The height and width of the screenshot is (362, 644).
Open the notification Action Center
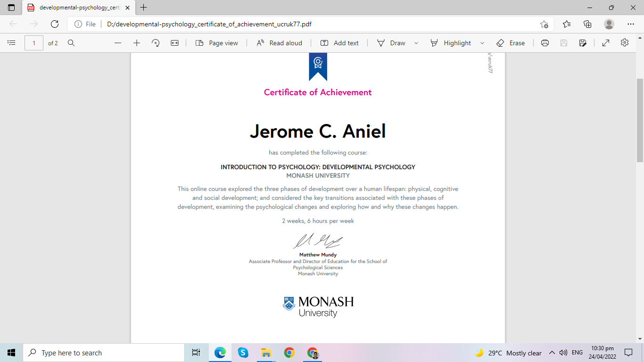pyautogui.click(x=628, y=353)
